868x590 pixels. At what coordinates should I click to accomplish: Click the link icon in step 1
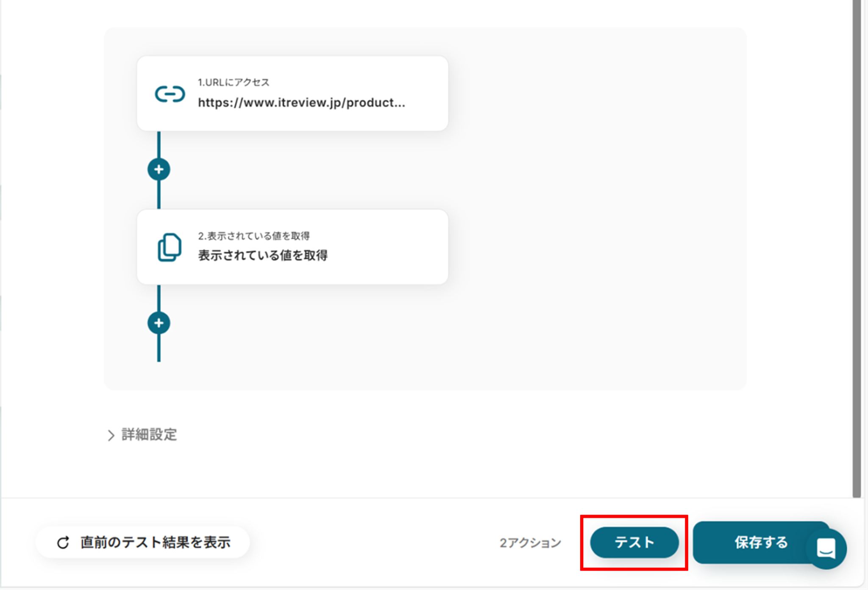170,94
